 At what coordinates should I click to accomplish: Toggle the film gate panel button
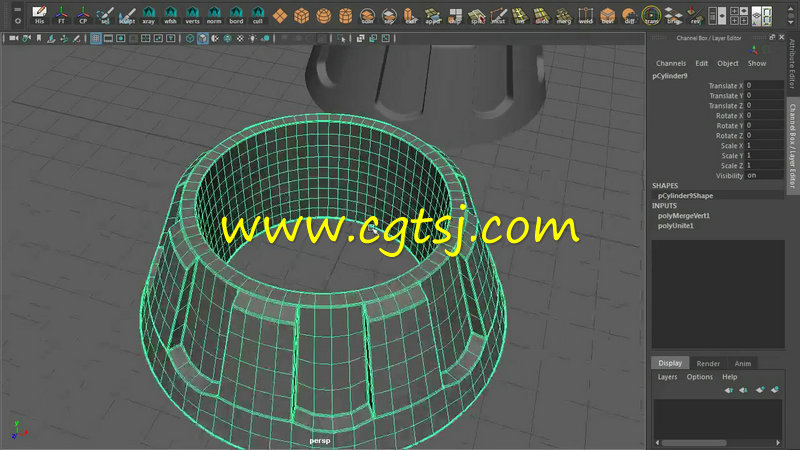(x=108, y=38)
